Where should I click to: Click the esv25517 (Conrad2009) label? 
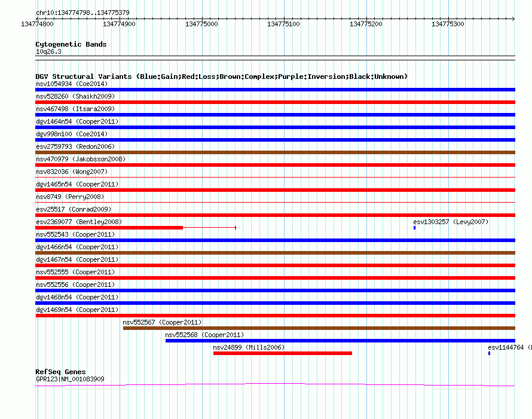point(74,209)
